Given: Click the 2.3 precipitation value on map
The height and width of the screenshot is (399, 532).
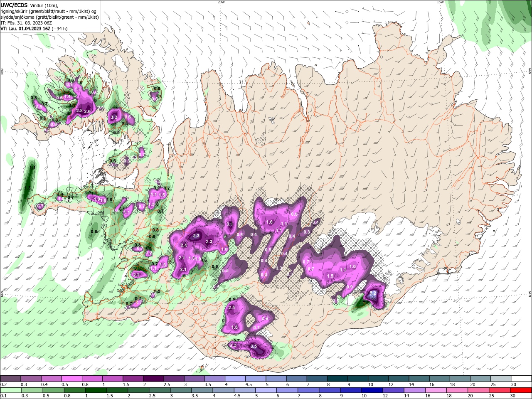Looking at the screenshot, I should (x=209, y=241).
